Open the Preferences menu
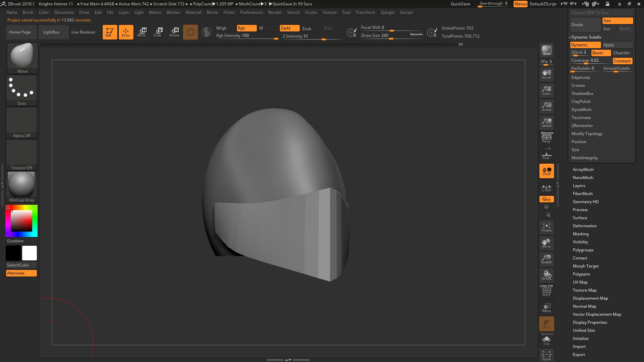This screenshot has width=644, height=362. coord(251,12)
